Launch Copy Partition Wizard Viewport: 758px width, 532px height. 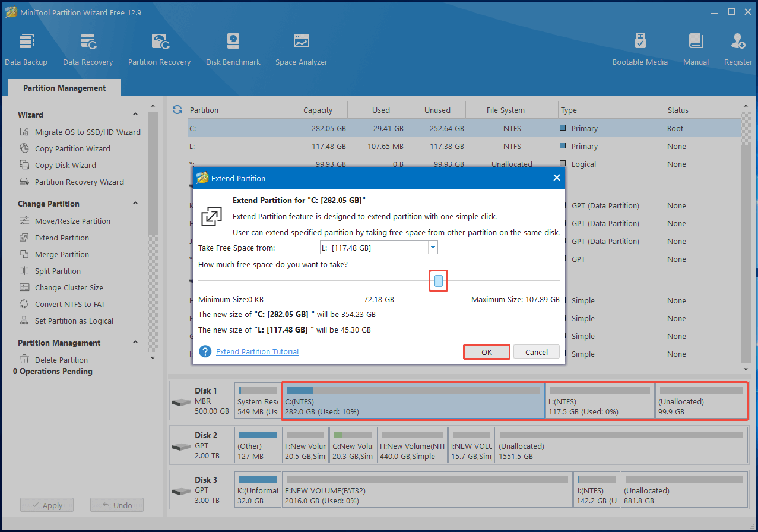pos(65,148)
